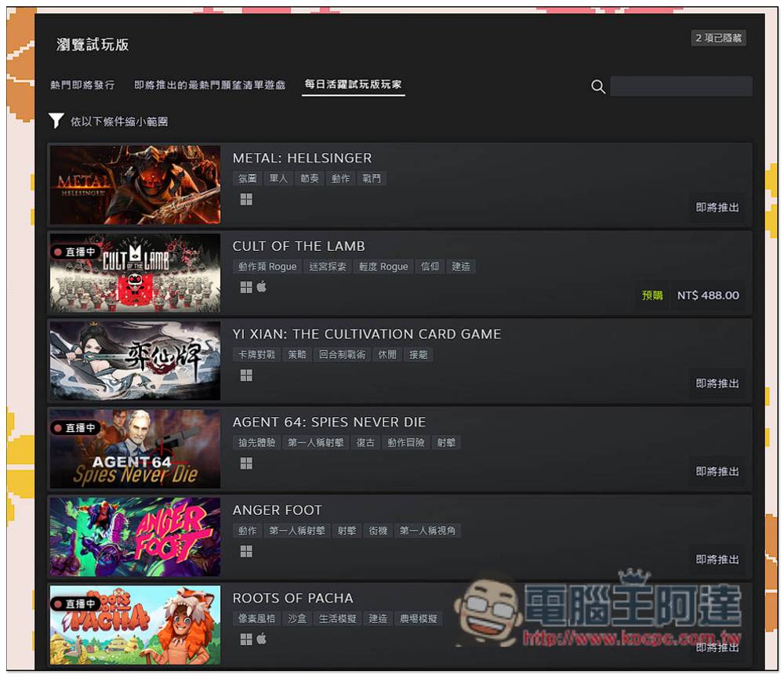Screen dimensions: 784x678
Task: Click the 預購 pre-order button for CULT OF THE LAMB
Action: (x=652, y=295)
